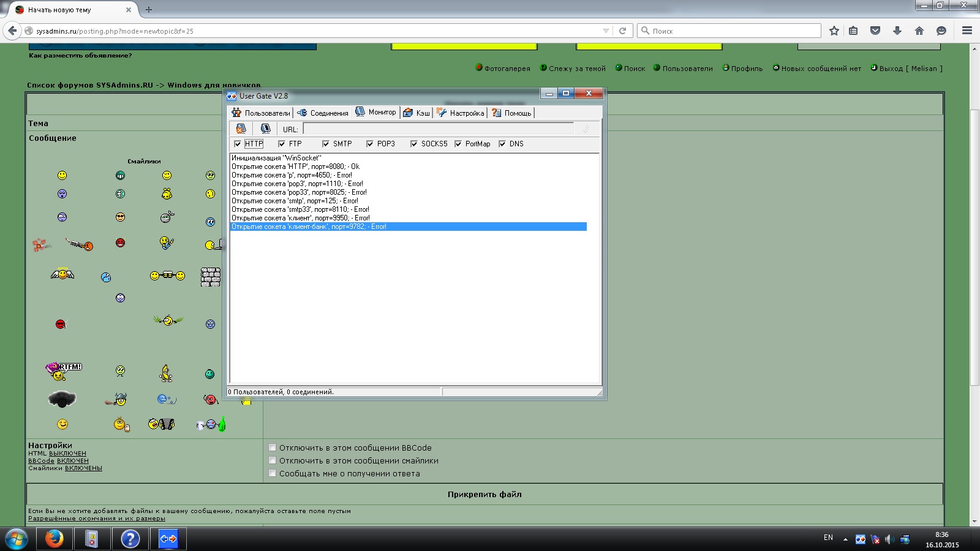980x551 pixels.
Task: Open the Помощь tab
Action: 511,113
